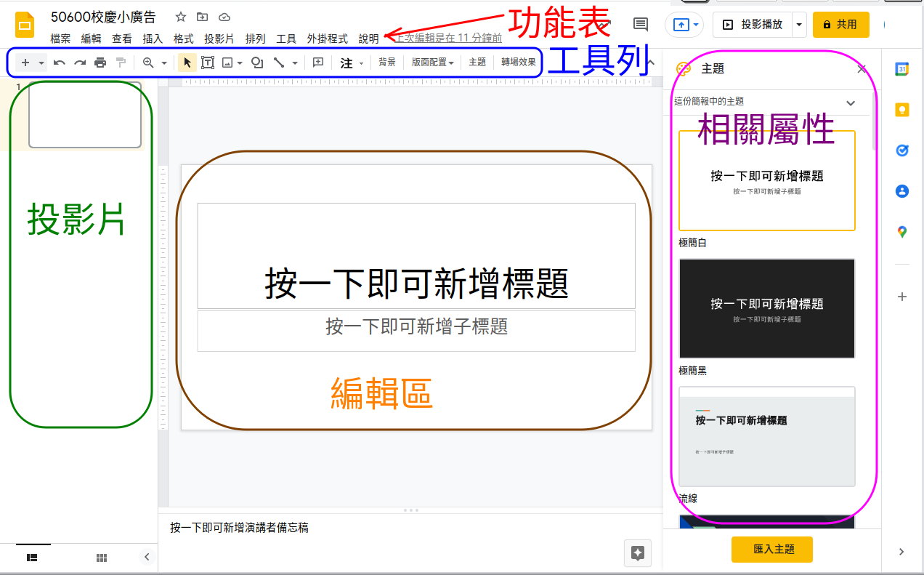Open Google Tasks in side panel
The image size is (924, 575).
pyautogui.click(x=902, y=150)
